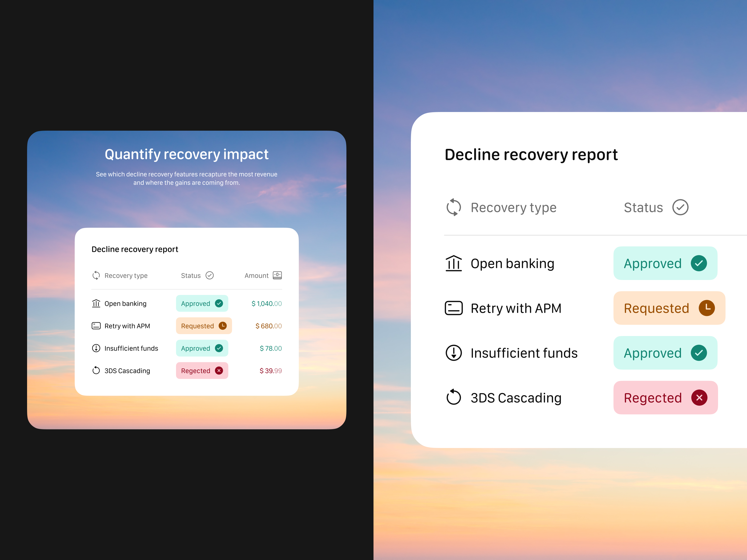This screenshot has height=560, width=747.
Task: Click the subtitle about decline recovery features
Action: point(187,178)
